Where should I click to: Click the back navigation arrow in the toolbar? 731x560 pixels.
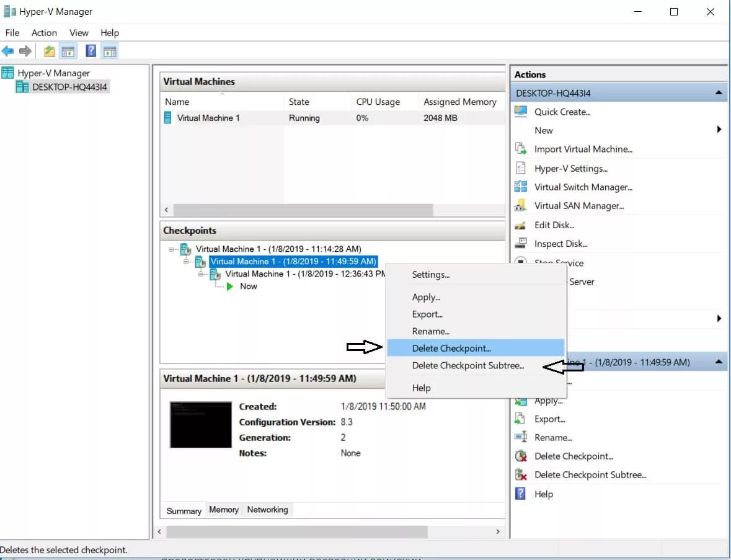pos(8,51)
